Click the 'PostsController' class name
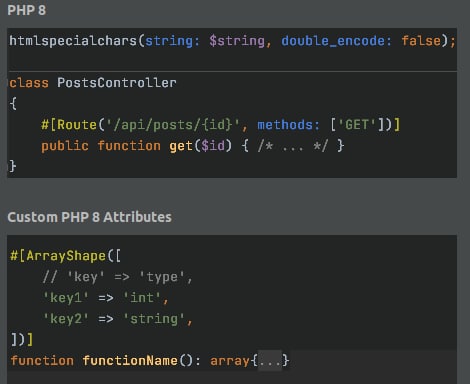Viewport: 470px width, 384px height. 117,83
